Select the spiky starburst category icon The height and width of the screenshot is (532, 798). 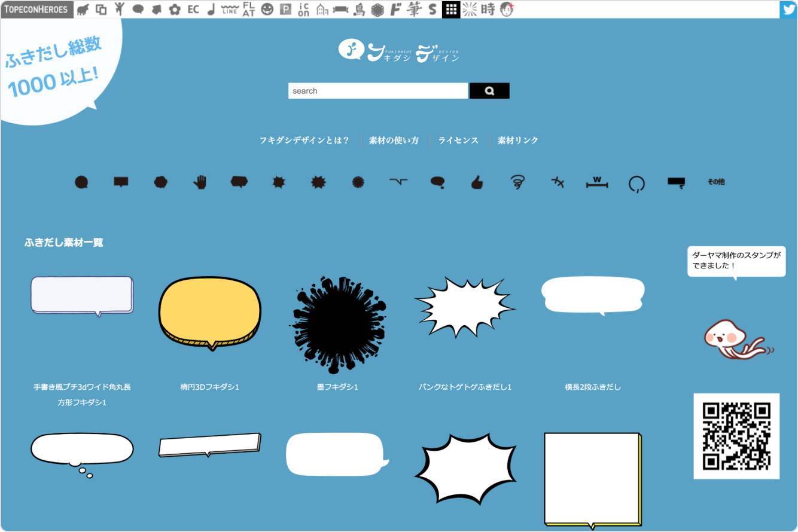318,182
